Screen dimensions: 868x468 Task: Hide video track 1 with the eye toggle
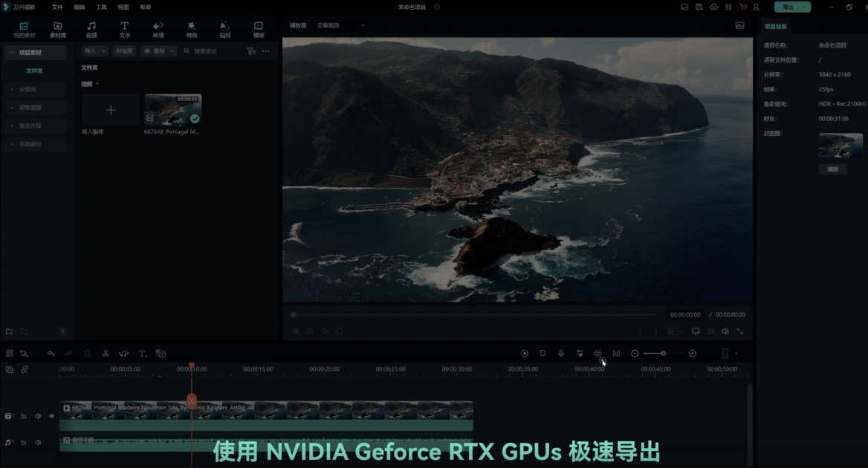pos(51,416)
